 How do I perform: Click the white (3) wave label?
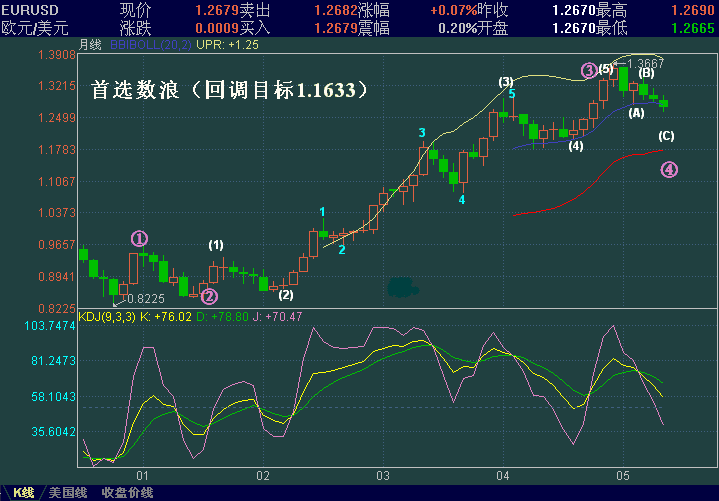pos(506,82)
